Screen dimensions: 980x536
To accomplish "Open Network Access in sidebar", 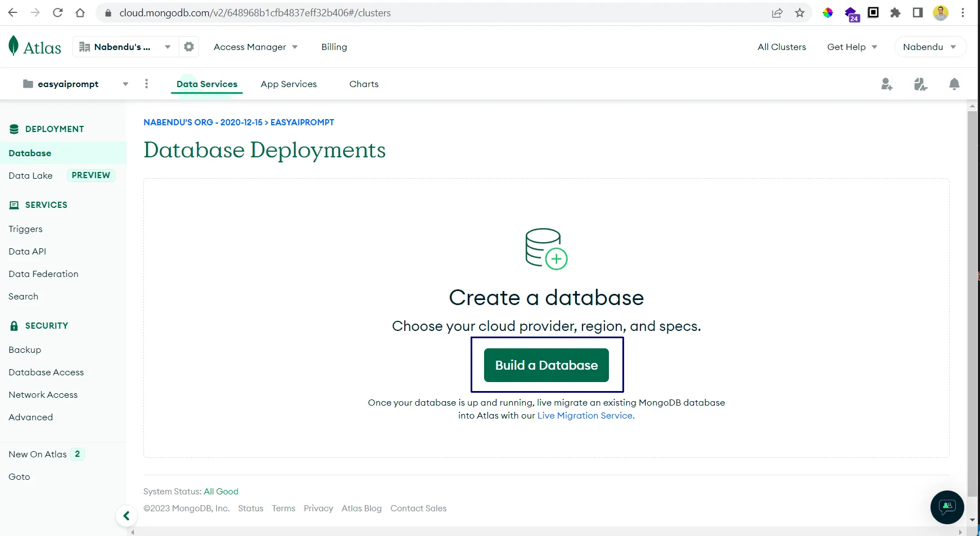I will point(43,394).
